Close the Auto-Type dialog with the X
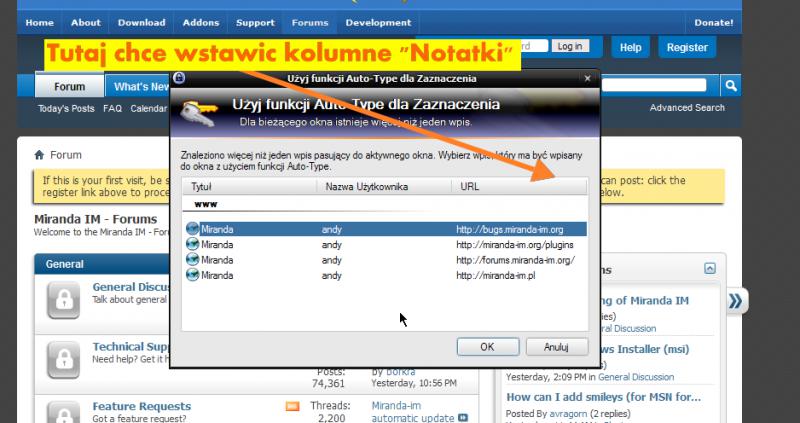This screenshot has width=800, height=423. tap(587, 78)
